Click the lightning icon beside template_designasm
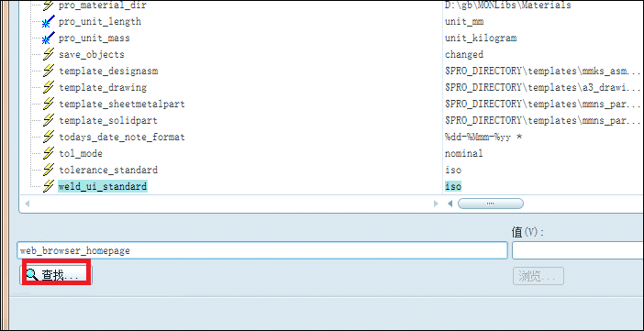 pos(49,71)
